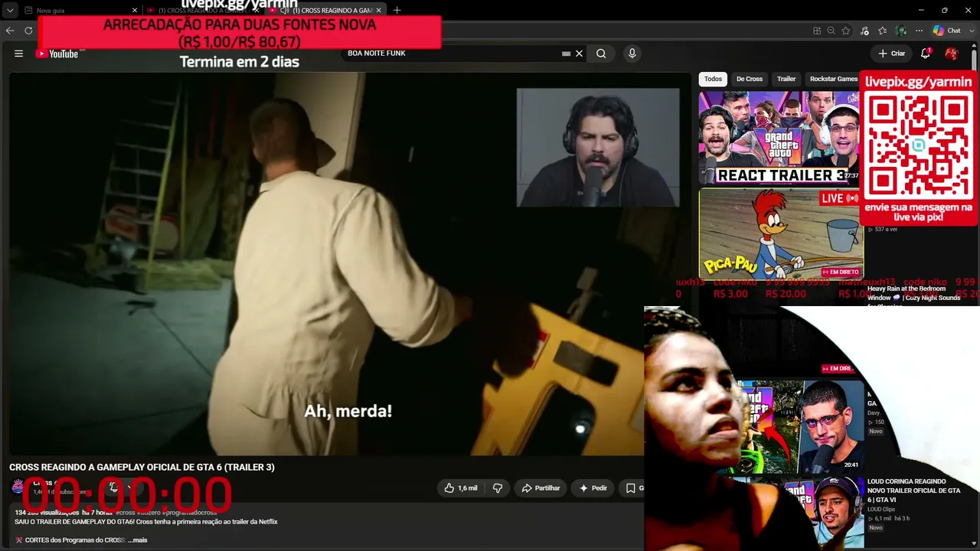
Task: Switch to the Nova guia tab
Action: pos(80,11)
